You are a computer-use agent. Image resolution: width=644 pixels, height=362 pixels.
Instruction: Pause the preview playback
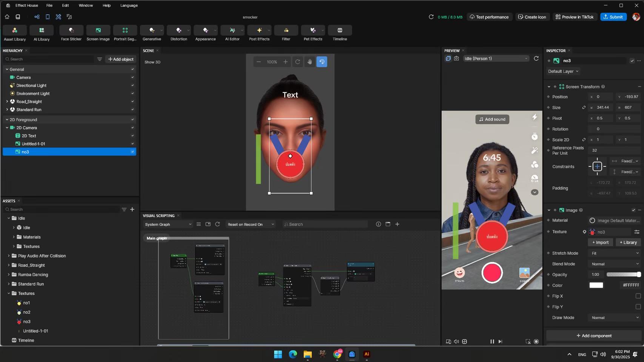click(492, 342)
